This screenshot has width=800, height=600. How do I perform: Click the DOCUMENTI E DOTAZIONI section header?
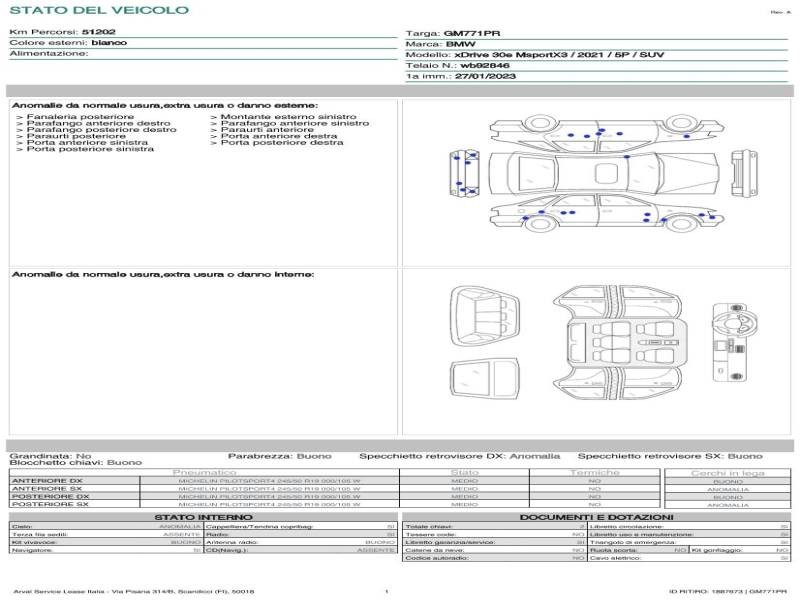(x=596, y=517)
